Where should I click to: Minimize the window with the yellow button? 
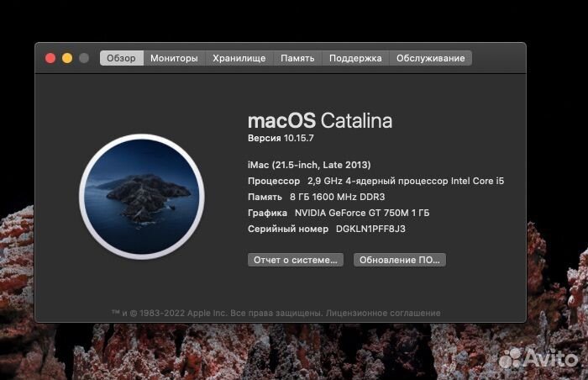pyautogui.click(x=67, y=58)
